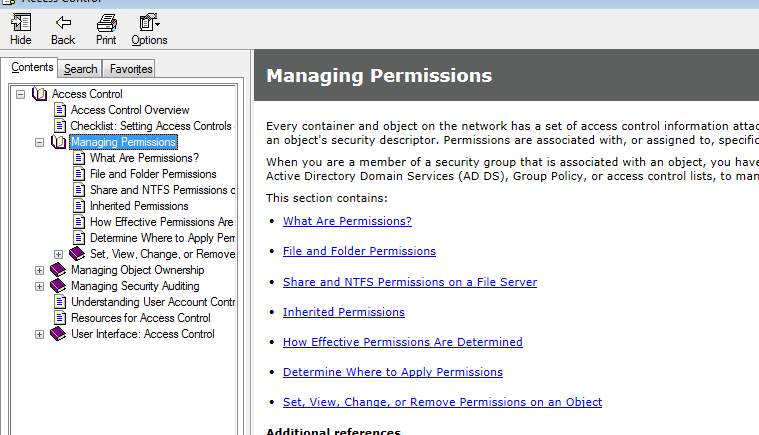759x435 pixels.
Task: Open the What Are Permissions? link
Action: (x=347, y=221)
